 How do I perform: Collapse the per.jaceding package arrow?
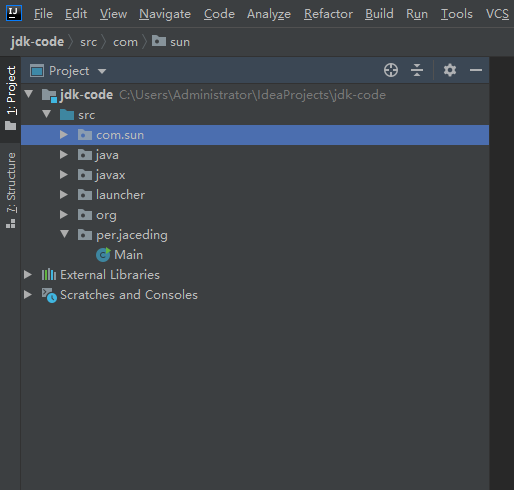point(65,234)
